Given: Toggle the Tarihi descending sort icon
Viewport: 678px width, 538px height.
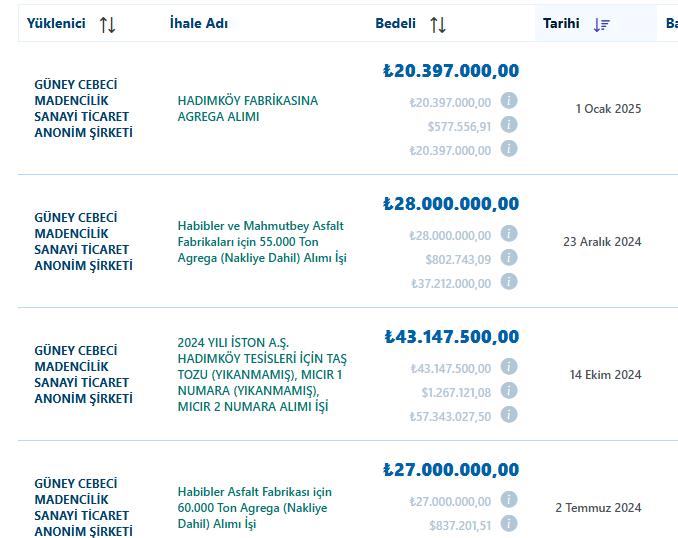Looking at the screenshot, I should click(601, 25).
